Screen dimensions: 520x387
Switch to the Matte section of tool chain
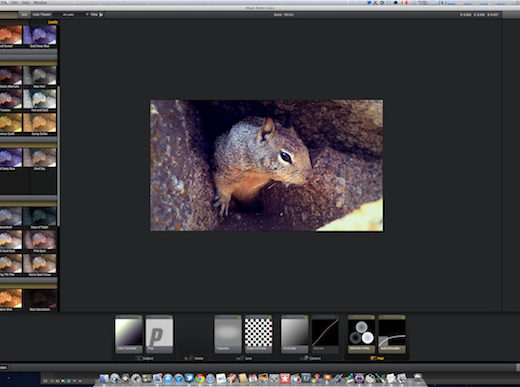pyautogui.click(x=195, y=358)
